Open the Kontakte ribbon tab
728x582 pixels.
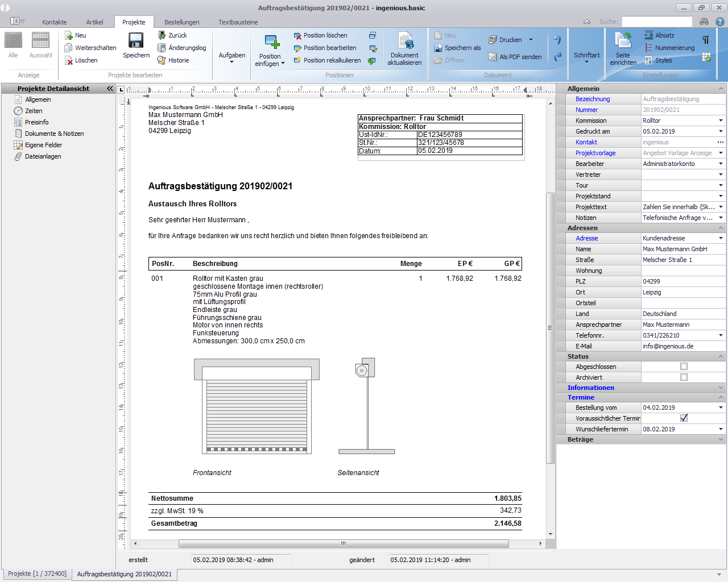[54, 22]
